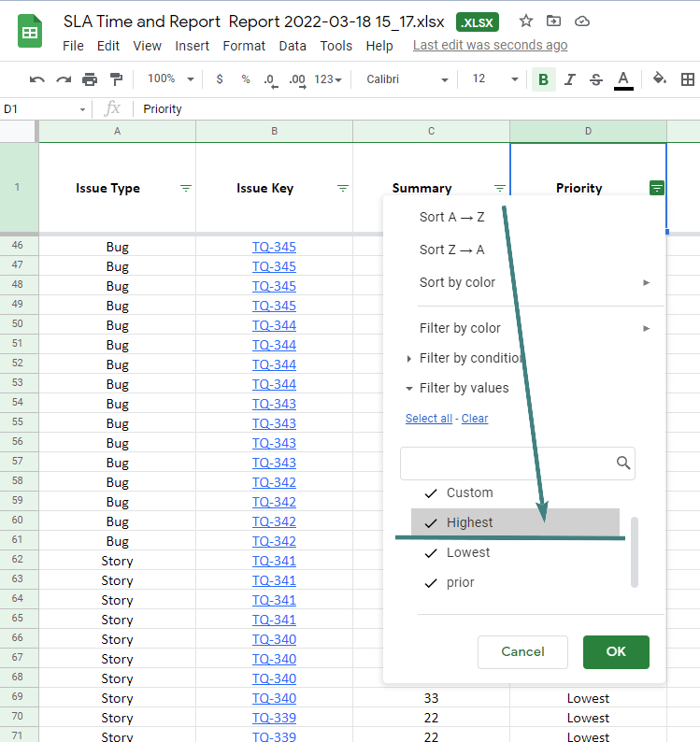The height and width of the screenshot is (742, 700).
Task: Star this document
Action: (526, 21)
